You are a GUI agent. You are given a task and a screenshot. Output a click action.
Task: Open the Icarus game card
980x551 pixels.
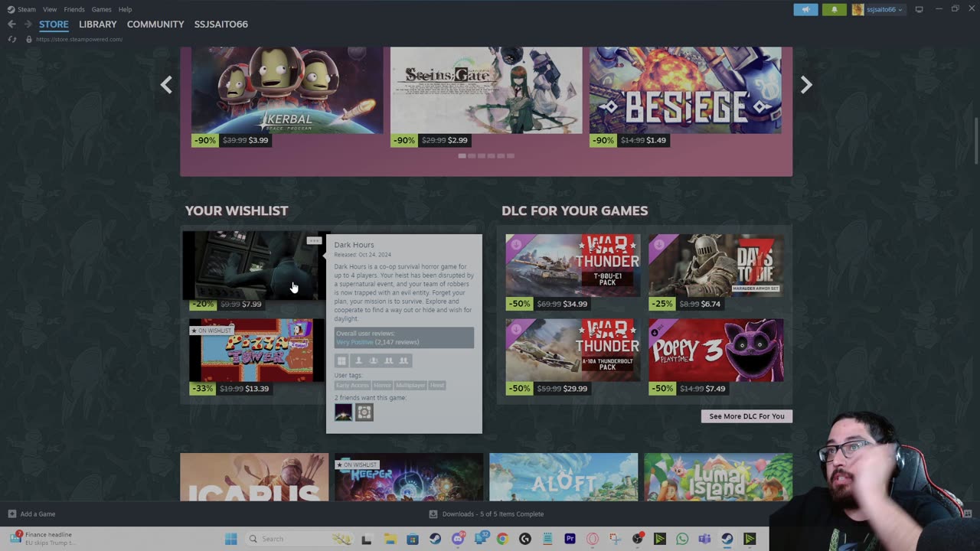pos(254,478)
